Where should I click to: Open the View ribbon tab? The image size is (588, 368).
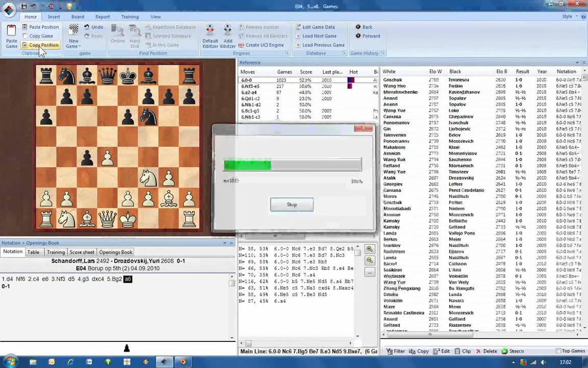coord(156,17)
